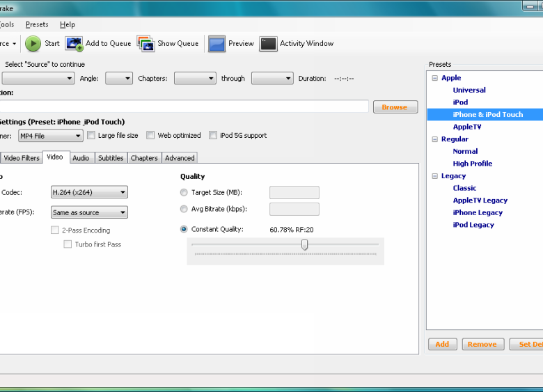This screenshot has height=392, width=543.
Task: Collapse the Regular presets group
Action: tap(435, 139)
